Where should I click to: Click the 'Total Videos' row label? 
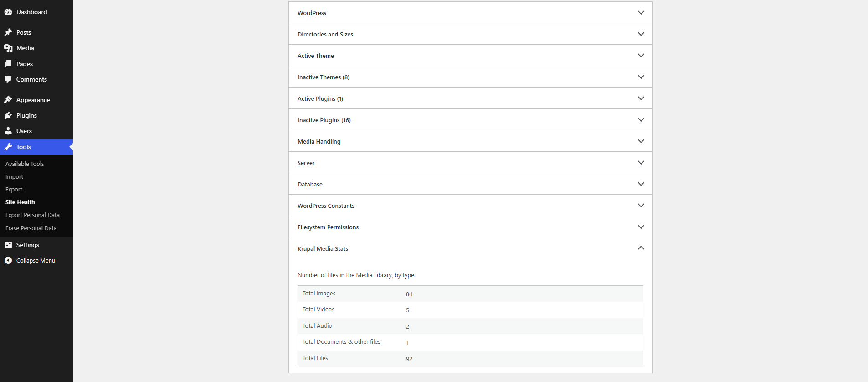(x=318, y=310)
